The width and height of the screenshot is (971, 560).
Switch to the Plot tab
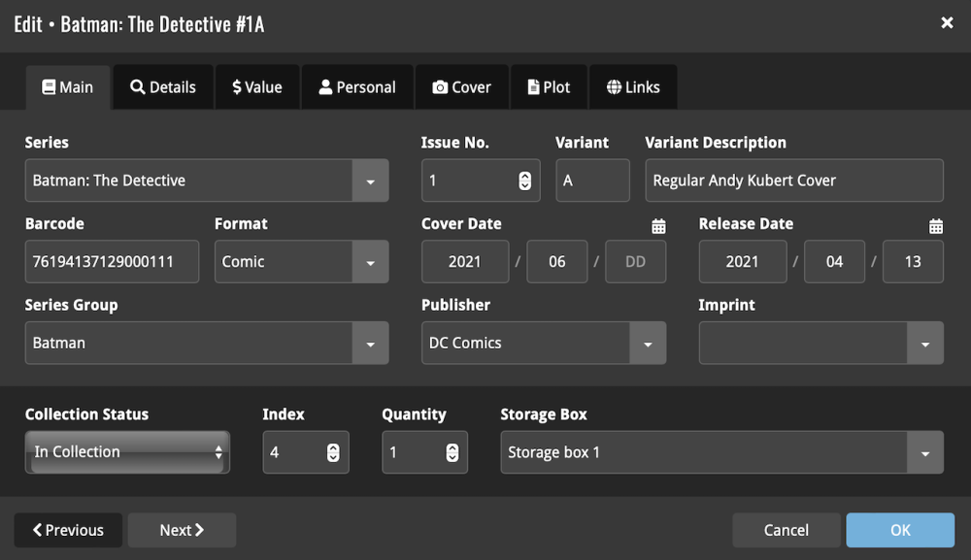click(x=549, y=86)
